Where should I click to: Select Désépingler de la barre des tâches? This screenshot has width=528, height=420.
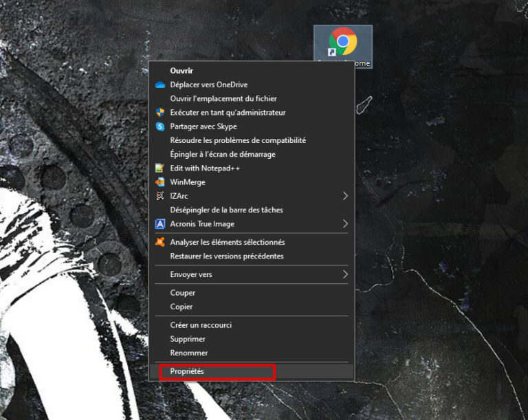252,210
